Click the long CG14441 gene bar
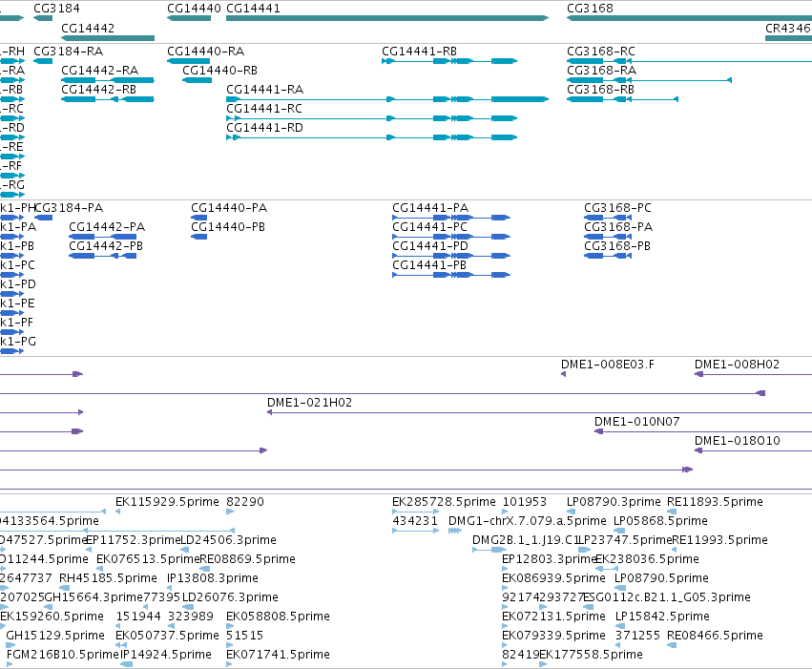 [387, 18]
